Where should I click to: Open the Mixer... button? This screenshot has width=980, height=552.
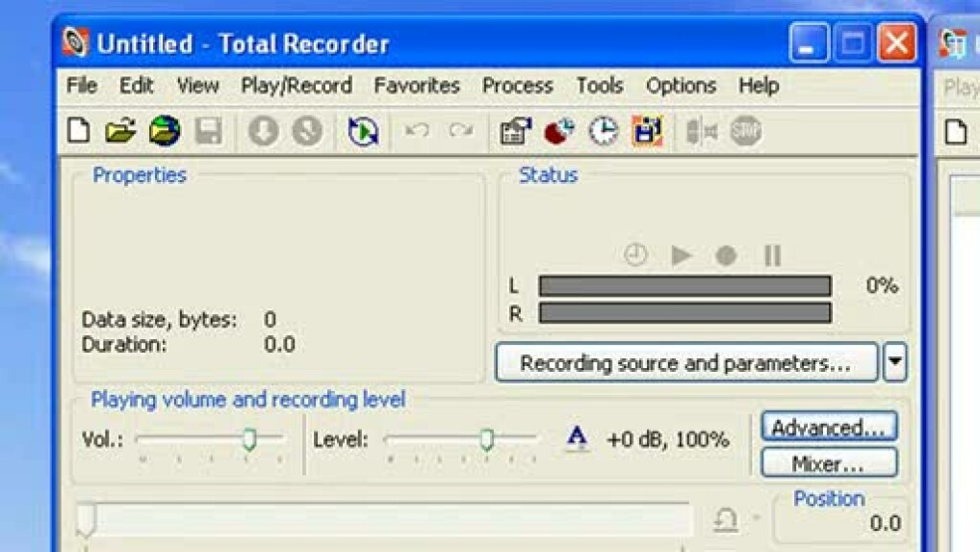click(x=829, y=464)
